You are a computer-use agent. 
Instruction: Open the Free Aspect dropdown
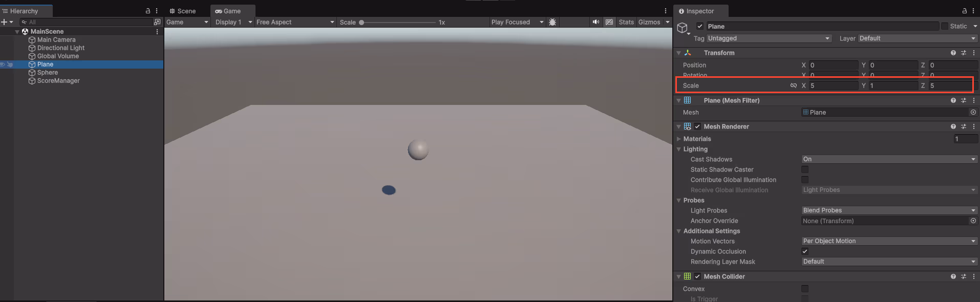[x=295, y=22]
